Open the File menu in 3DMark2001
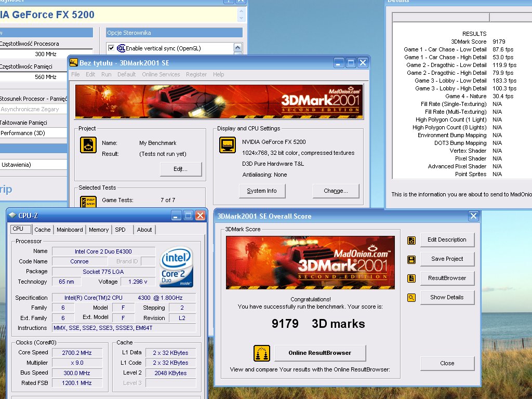532x399 pixels. (x=75, y=74)
